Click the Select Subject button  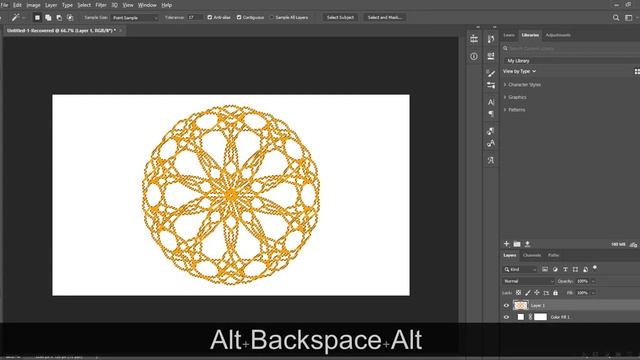[x=340, y=18]
